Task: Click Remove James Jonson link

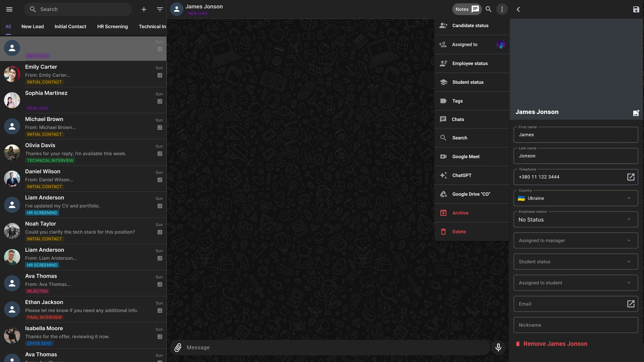Action: coord(555,344)
